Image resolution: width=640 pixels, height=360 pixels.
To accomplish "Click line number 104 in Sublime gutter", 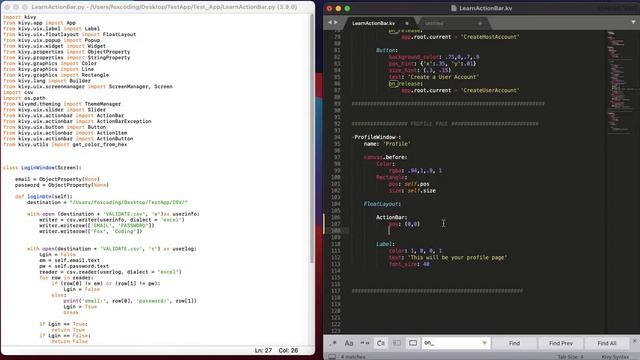I will (336, 204).
